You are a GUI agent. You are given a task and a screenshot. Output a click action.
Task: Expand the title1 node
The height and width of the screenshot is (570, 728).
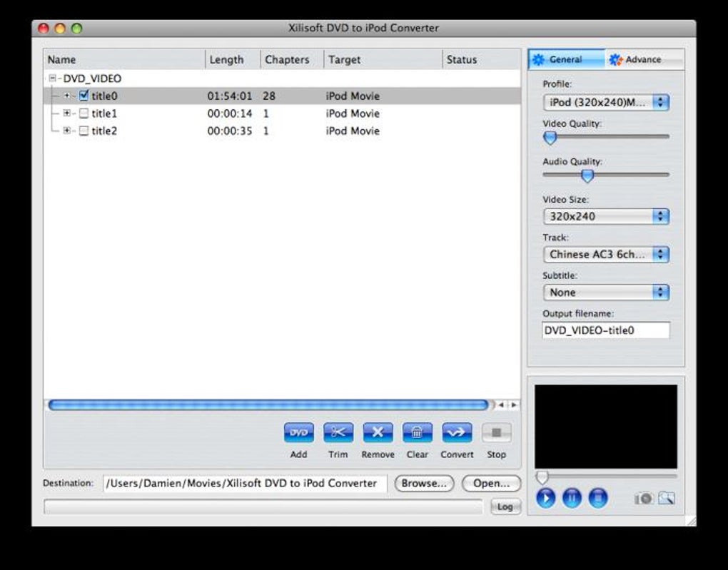tap(67, 113)
